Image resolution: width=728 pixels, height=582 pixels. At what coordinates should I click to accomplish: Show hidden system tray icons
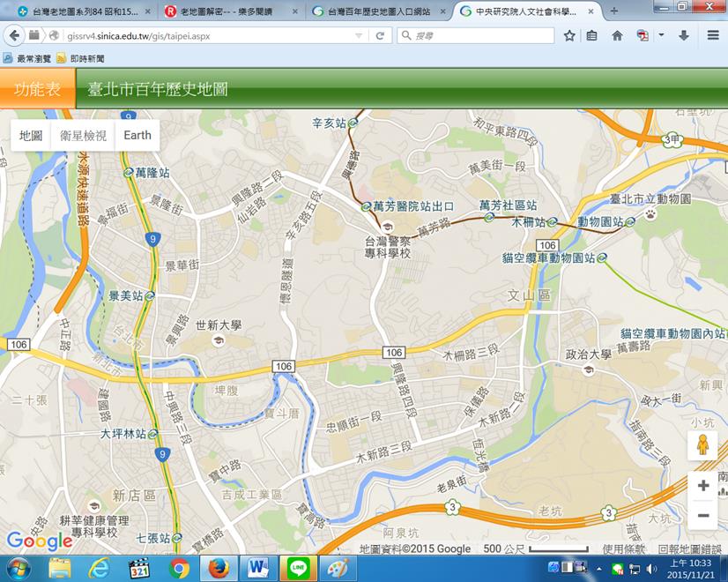(599, 569)
